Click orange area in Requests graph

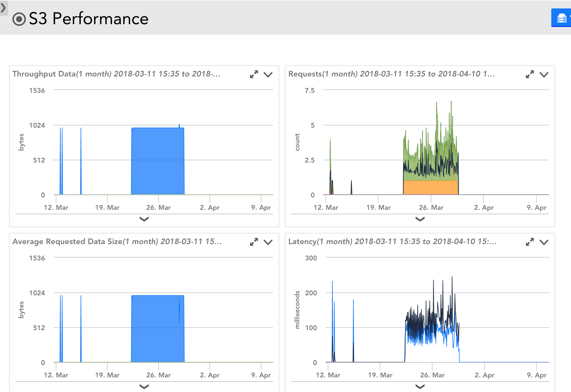(430, 188)
